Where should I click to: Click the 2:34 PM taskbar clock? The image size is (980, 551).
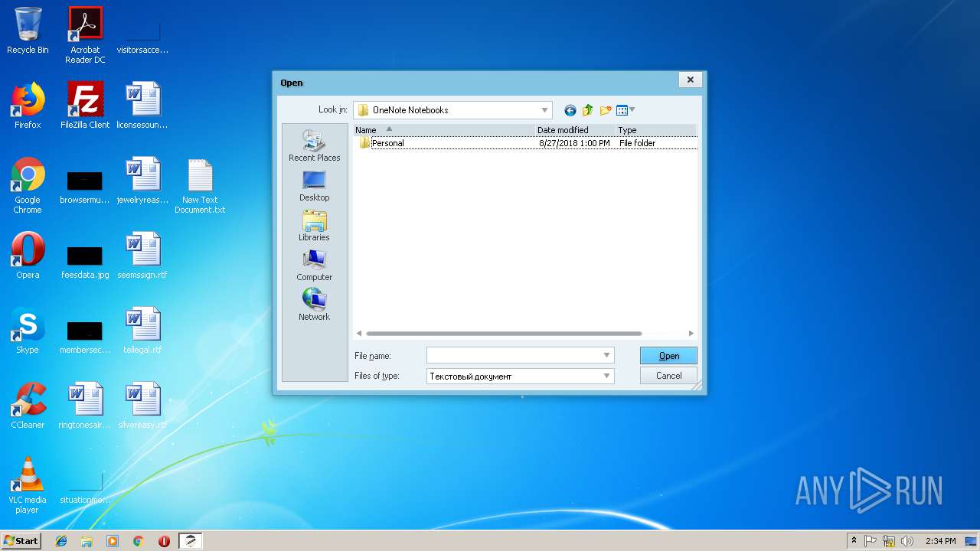[x=940, y=541]
